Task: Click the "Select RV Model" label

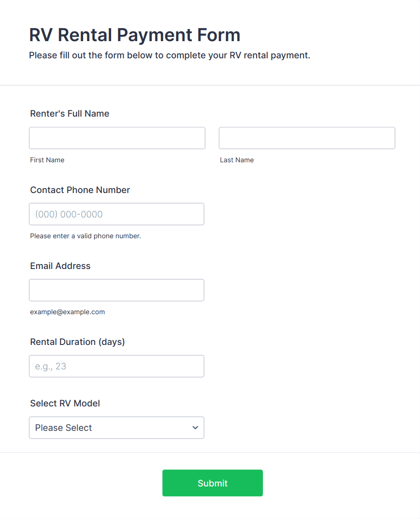Action: [65, 403]
